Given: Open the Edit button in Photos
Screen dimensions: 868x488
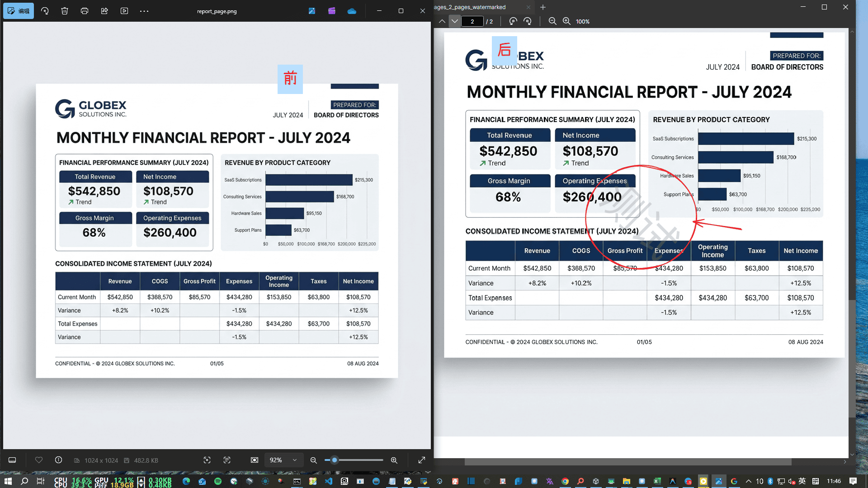Looking at the screenshot, I should tap(19, 11).
